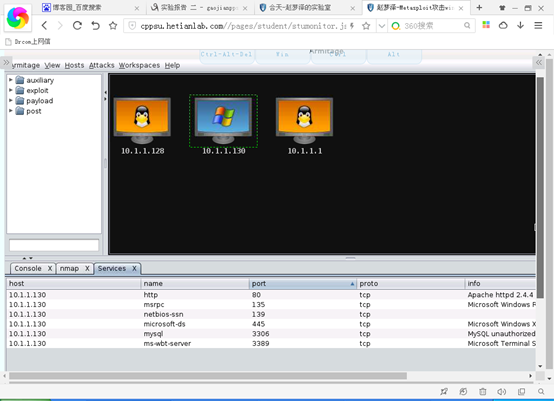The width and height of the screenshot is (554, 401).
Task: Select the 10.1.1.130 Windows host icon
Action: [x=223, y=121]
